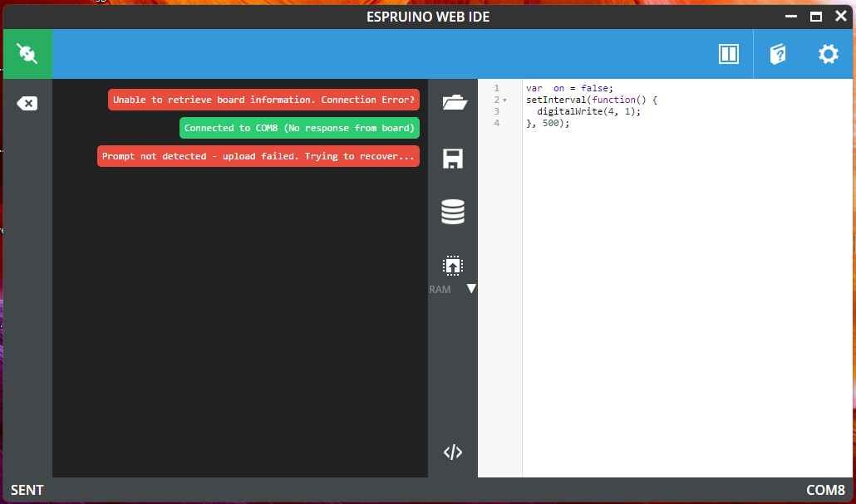Click line number 4 in the gutter
The height and width of the screenshot is (504, 856).
point(497,123)
